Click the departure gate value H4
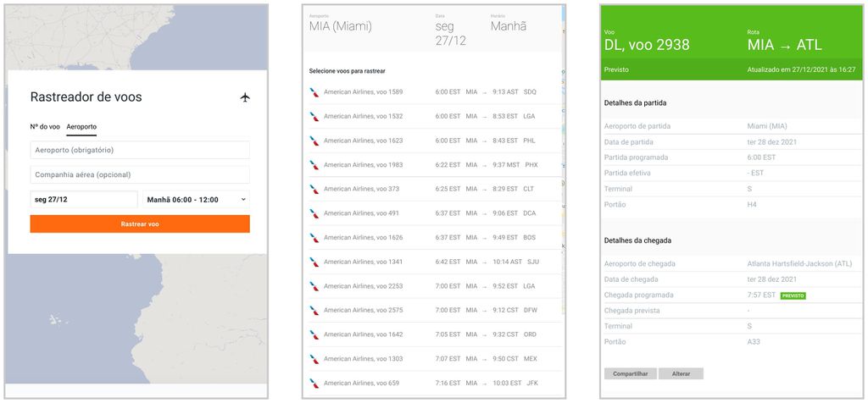This screenshot has height=403, width=868. point(752,205)
